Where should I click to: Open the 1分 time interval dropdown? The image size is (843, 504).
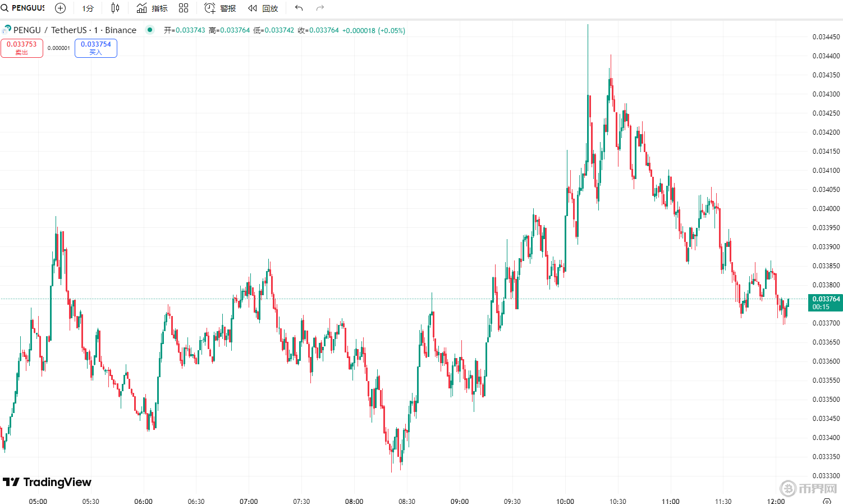88,8
